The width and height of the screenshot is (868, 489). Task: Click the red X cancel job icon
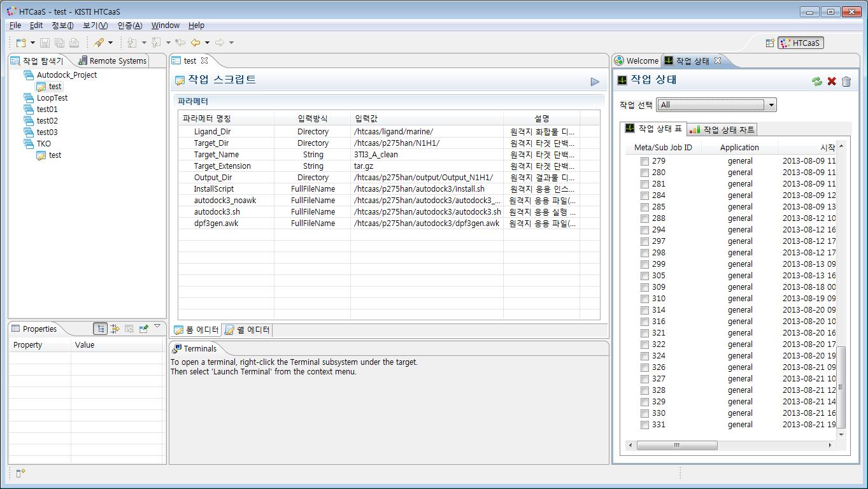pos(832,81)
